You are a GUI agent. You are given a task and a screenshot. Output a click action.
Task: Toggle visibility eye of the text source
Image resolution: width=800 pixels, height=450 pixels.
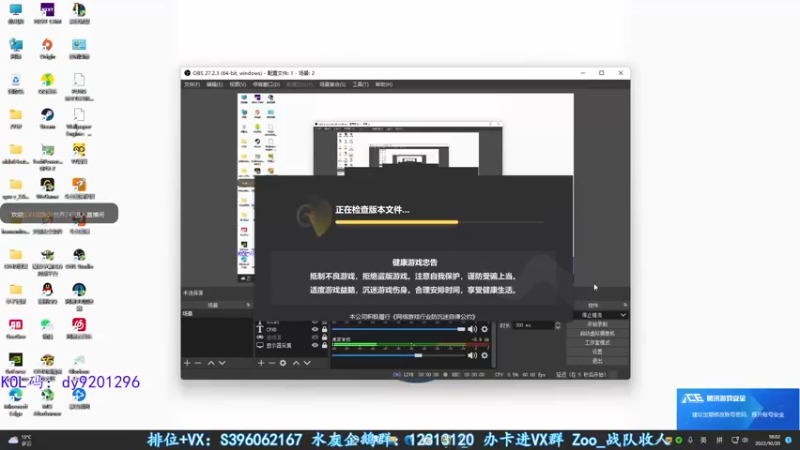pyautogui.click(x=315, y=329)
